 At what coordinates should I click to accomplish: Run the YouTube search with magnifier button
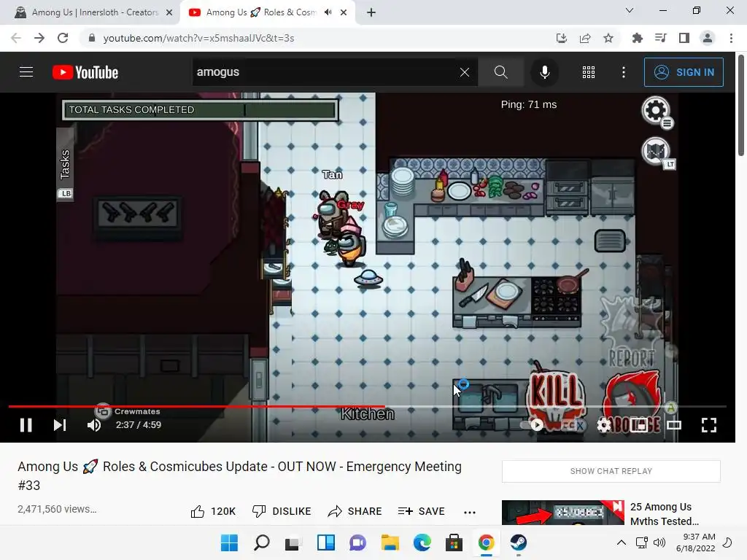[x=500, y=72]
